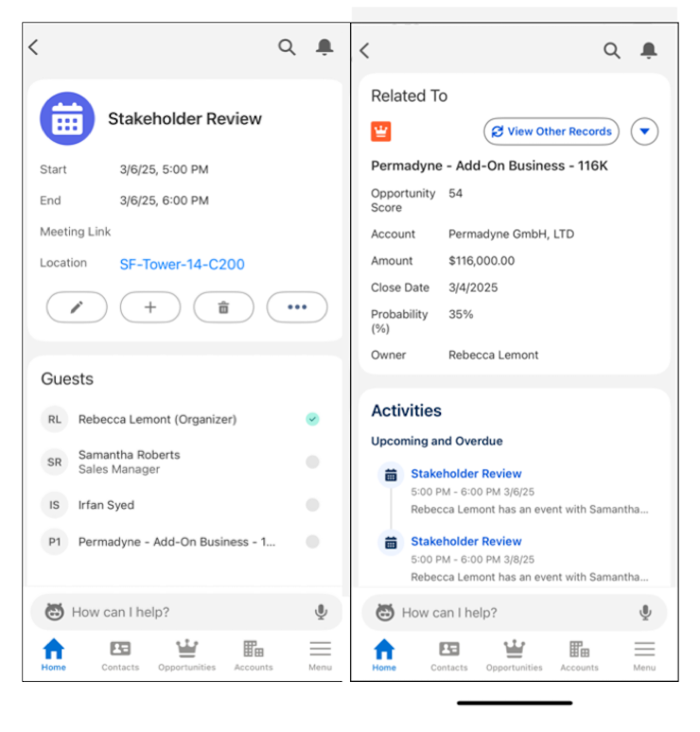The width and height of the screenshot is (700, 732).
Task: Expand the blue dropdown arrow beside View Other Records
Action: tap(644, 131)
